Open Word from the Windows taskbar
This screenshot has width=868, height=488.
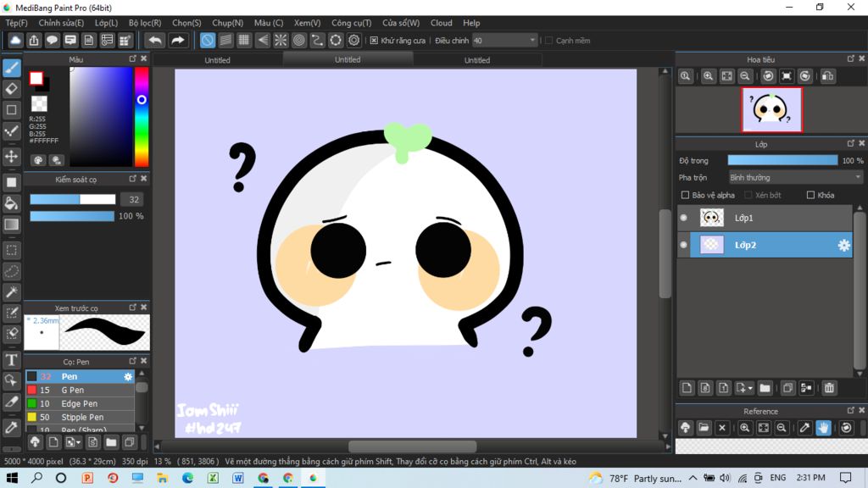coord(238,478)
